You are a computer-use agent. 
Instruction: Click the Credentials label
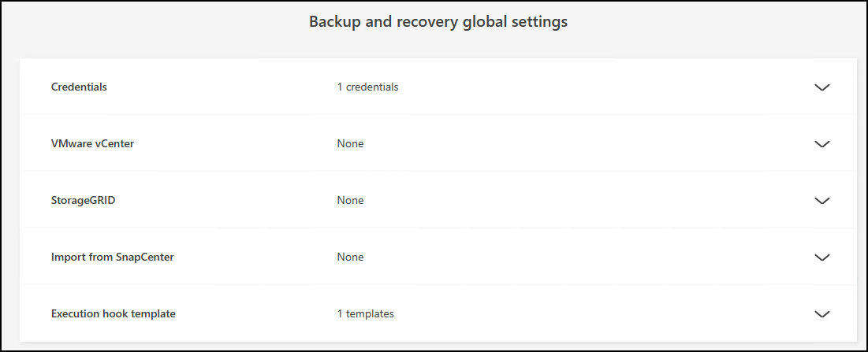[79, 87]
